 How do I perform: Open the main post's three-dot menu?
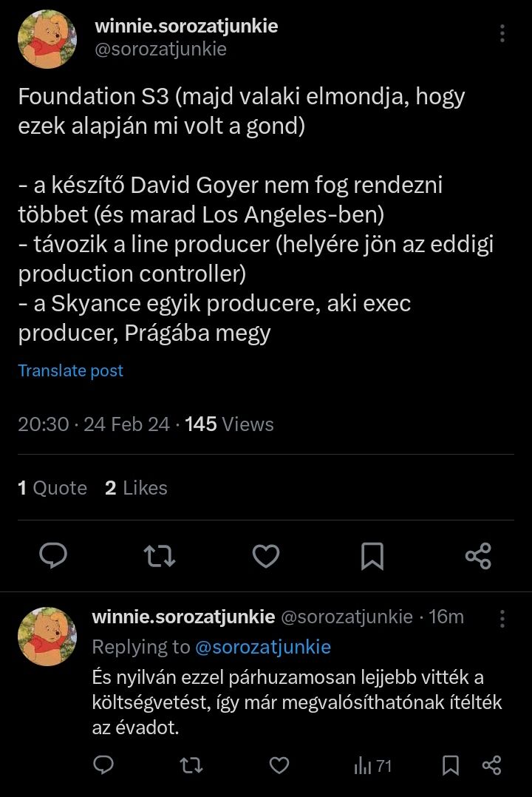tap(502, 33)
